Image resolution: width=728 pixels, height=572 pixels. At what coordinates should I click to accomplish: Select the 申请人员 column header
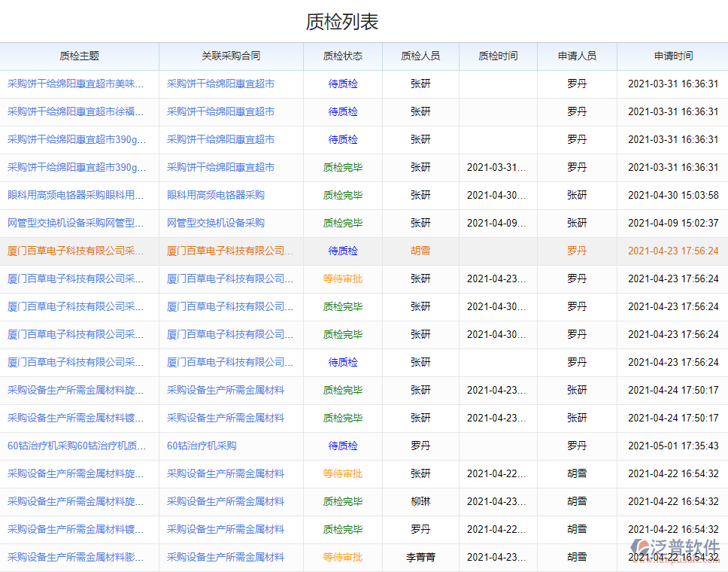click(x=577, y=56)
